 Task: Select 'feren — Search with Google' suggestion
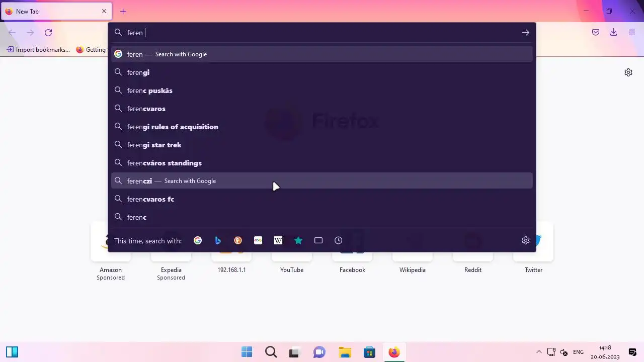tap(322, 54)
